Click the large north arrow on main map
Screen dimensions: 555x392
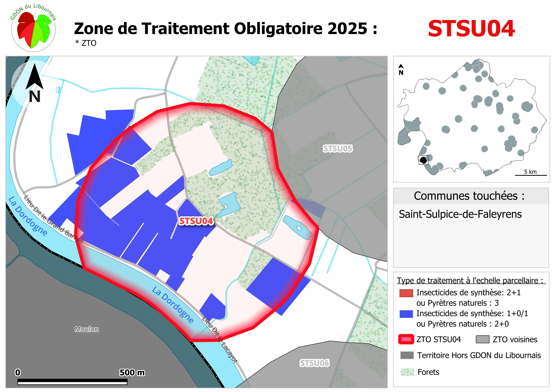click(x=34, y=83)
